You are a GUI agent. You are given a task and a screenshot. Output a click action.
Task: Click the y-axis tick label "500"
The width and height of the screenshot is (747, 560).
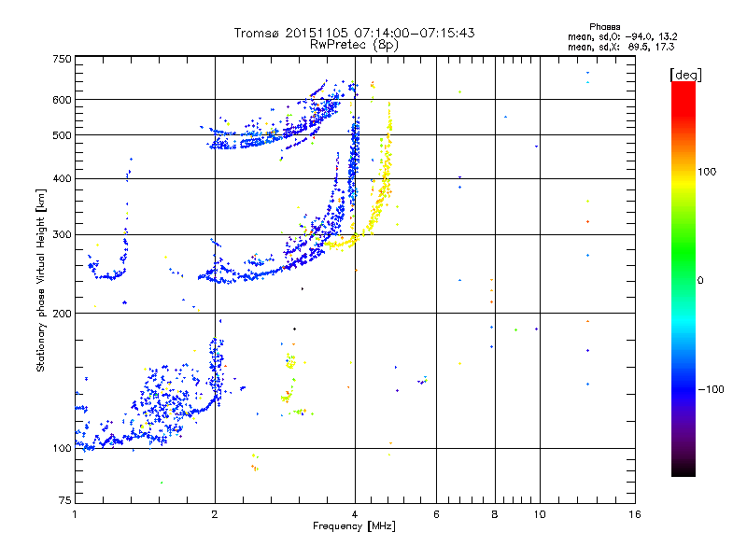pyautogui.click(x=62, y=135)
